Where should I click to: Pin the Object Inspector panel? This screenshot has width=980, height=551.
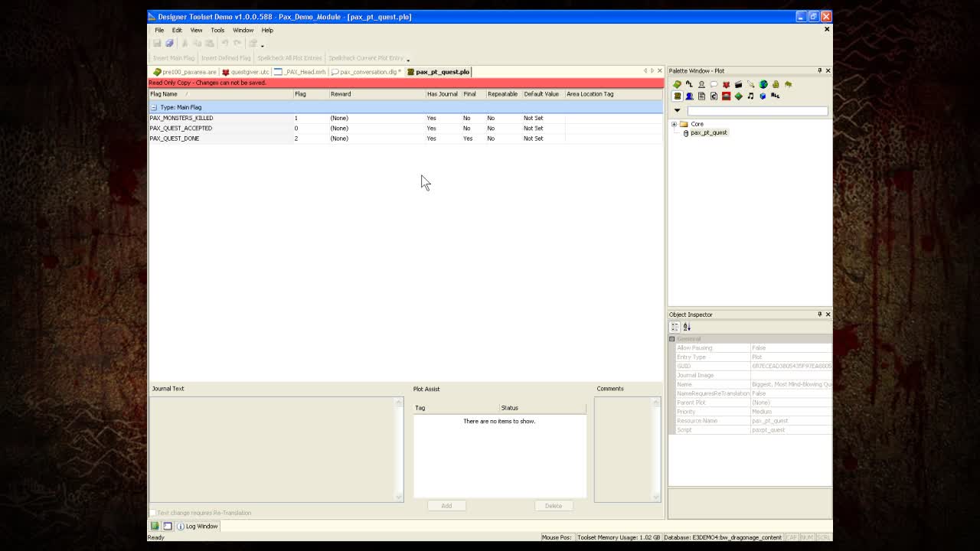[818, 315]
